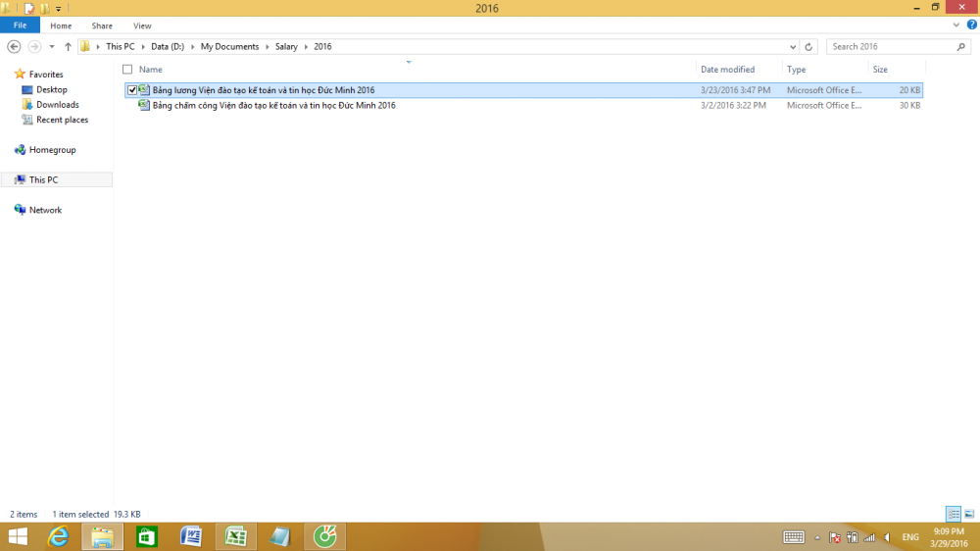This screenshot has width=980, height=551.
Task: Open Excel from the taskbar
Action: 235,536
